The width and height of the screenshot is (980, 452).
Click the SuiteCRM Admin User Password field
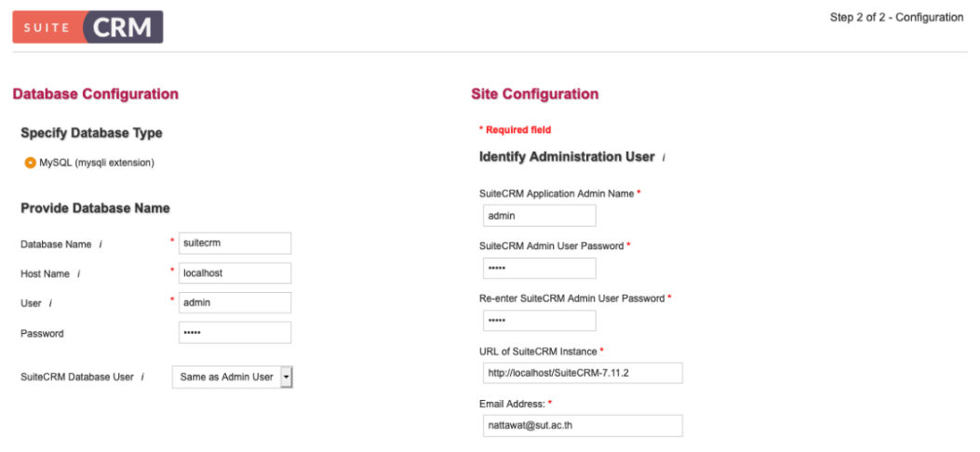[540, 269]
